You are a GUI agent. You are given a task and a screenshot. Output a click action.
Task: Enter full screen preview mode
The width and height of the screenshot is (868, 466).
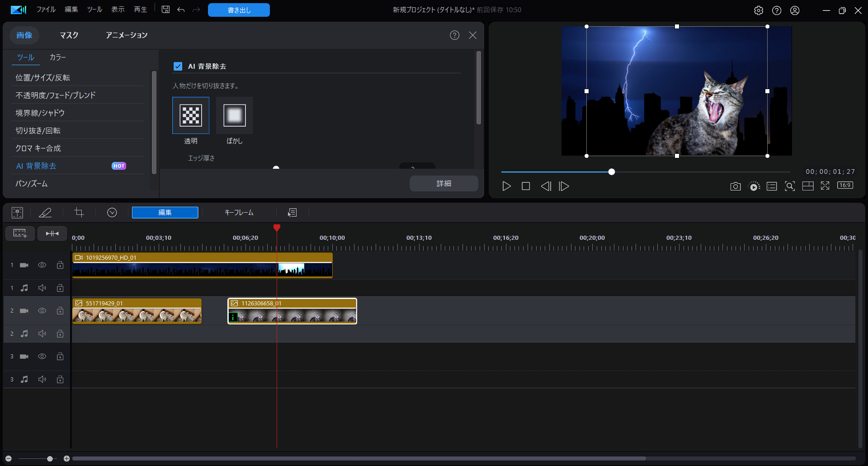pyautogui.click(x=825, y=185)
